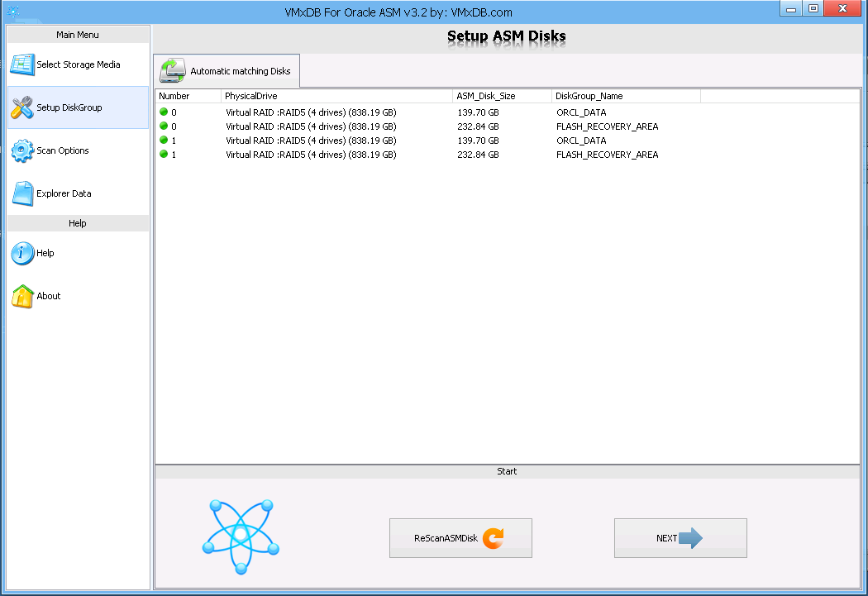Click the Scan Options gear icon
This screenshot has height=596, width=868.
click(x=22, y=150)
